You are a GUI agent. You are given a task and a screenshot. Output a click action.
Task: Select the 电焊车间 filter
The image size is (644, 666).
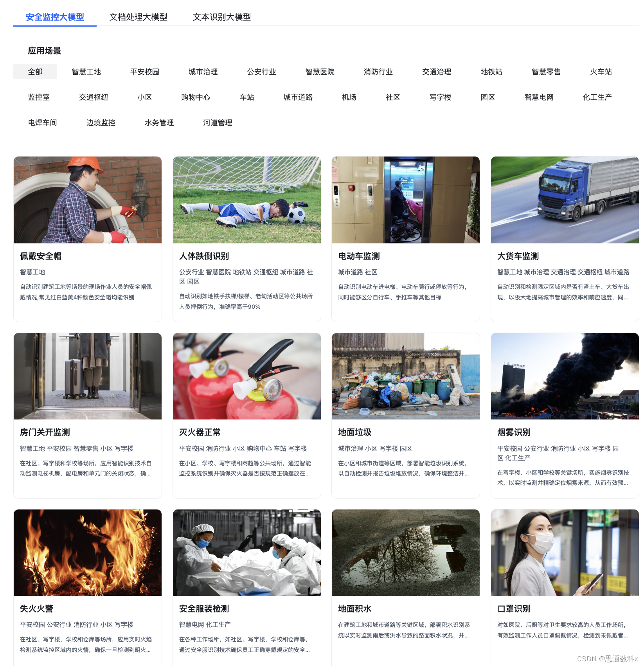42,122
